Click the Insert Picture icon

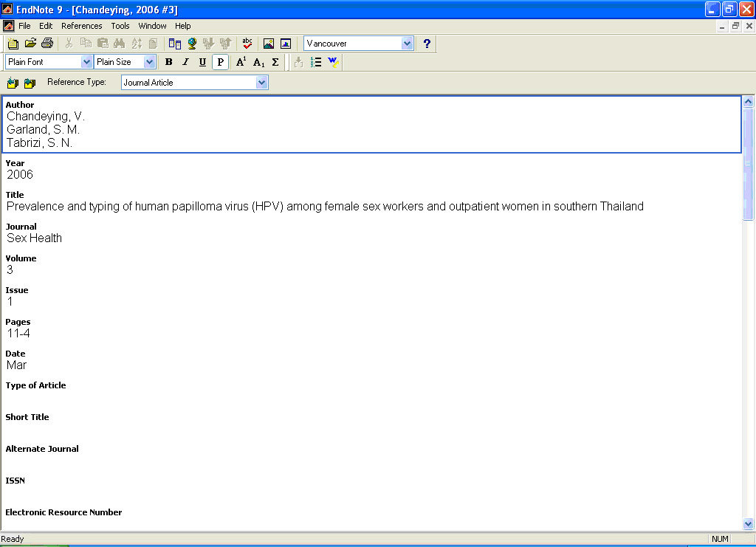coord(269,44)
